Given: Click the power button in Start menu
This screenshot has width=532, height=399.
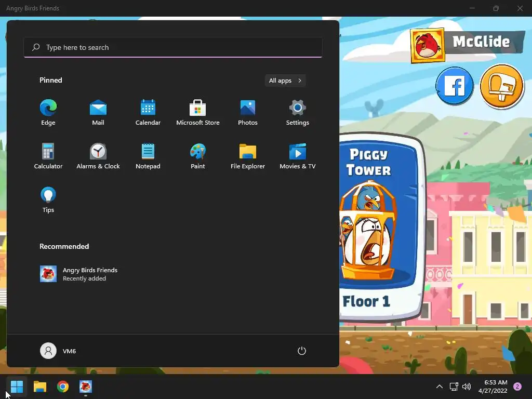Looking at the screenshot, I should [x=302, y=351].
